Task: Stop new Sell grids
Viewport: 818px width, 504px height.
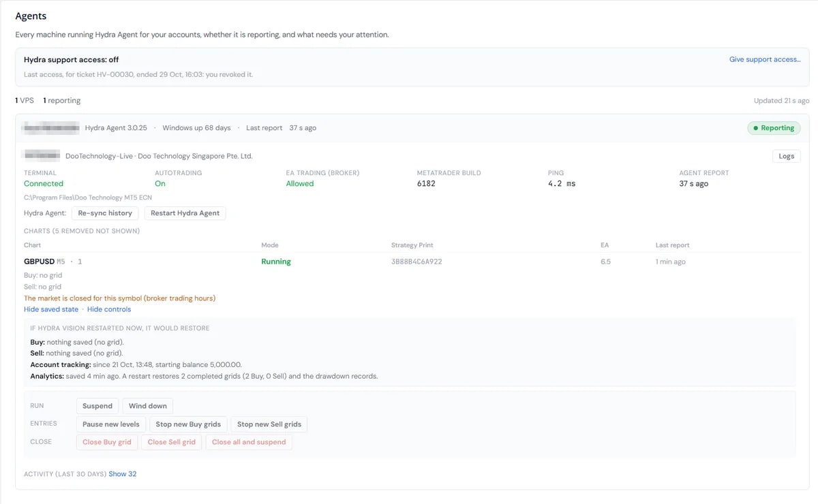Action: pyautogui.click(x=269, y=424)
